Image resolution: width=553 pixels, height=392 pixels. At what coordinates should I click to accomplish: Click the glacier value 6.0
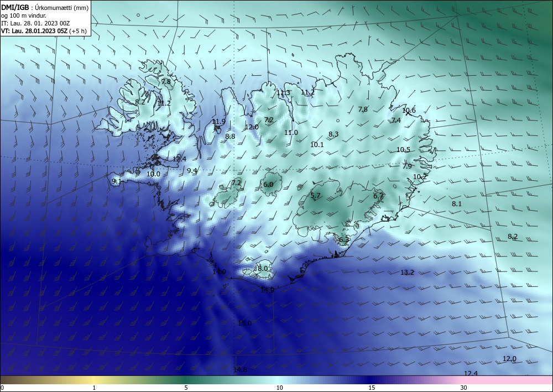click(x=268, y=184)
